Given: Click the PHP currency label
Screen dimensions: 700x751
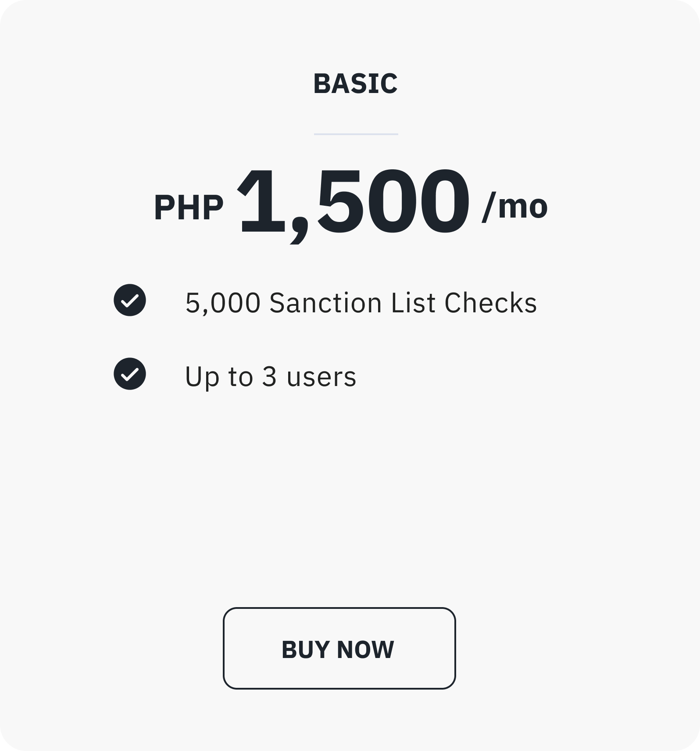Looking at the screenshot, I should click(189, 207).
